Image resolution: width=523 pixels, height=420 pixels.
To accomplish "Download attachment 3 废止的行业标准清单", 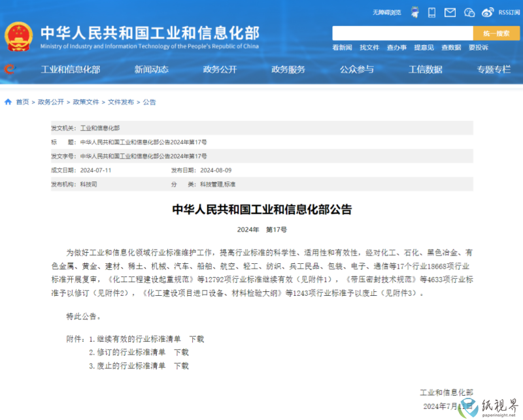I will (x=182, y=366).
